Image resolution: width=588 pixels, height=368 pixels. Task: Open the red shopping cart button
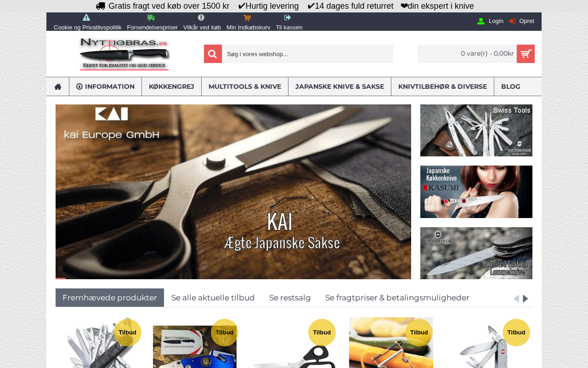tap(526, 54)
